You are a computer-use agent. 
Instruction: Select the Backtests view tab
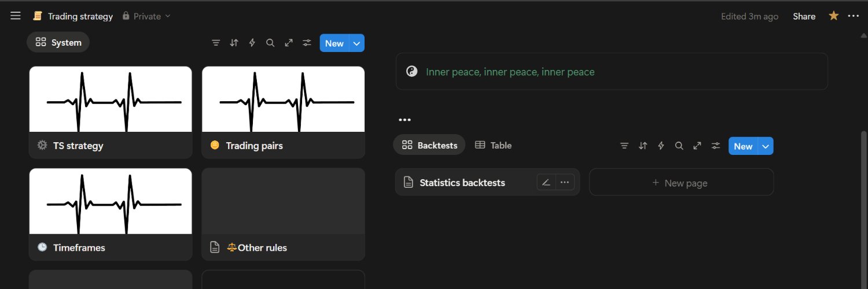pos(430,146)
